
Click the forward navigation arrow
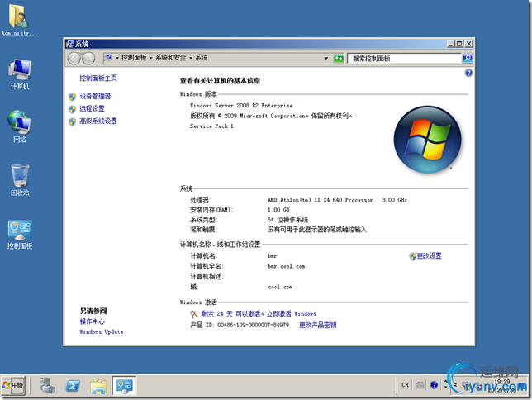click(x=88, y=59)
